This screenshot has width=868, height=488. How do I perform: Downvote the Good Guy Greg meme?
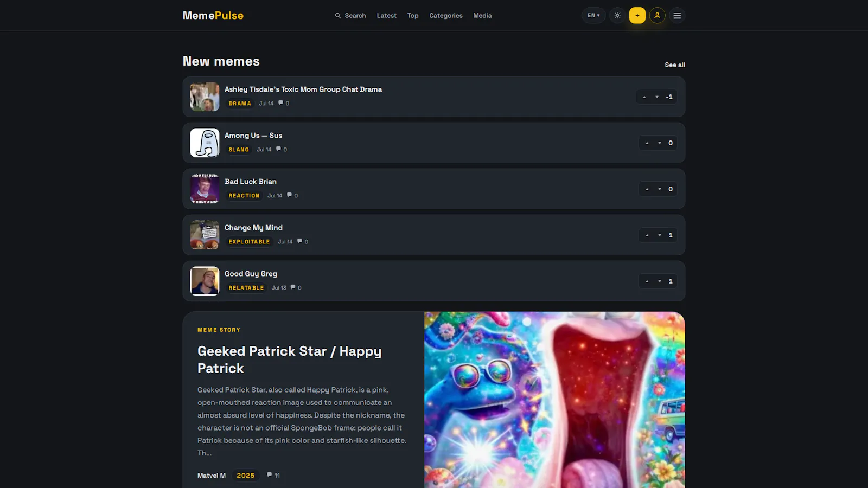pyautogui.click(x=660, y=281)
